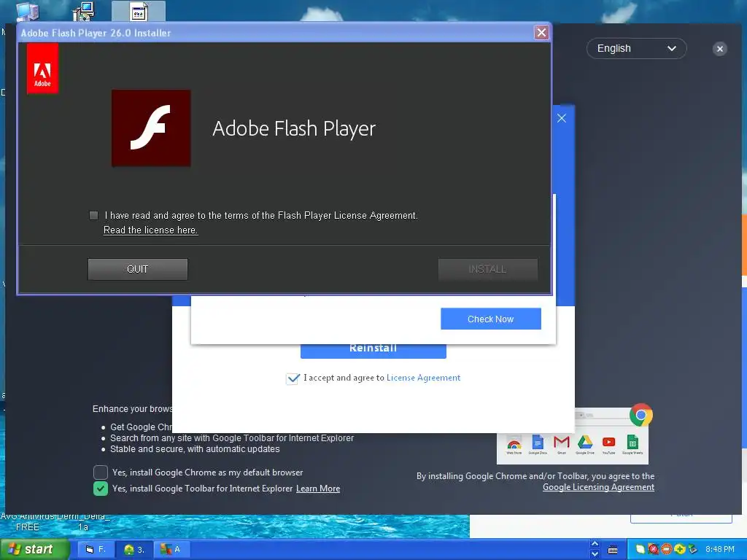The image size is (747, 560).
Task: Close the Adobe Flash Player installer window
Action: tap(542, 32)
